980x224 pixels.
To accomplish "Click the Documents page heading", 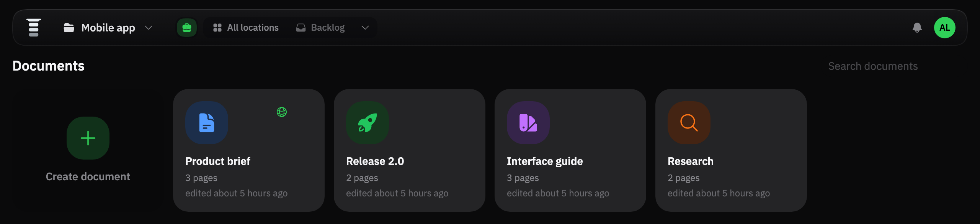I will pyautogui.click(x=49, y=66).
